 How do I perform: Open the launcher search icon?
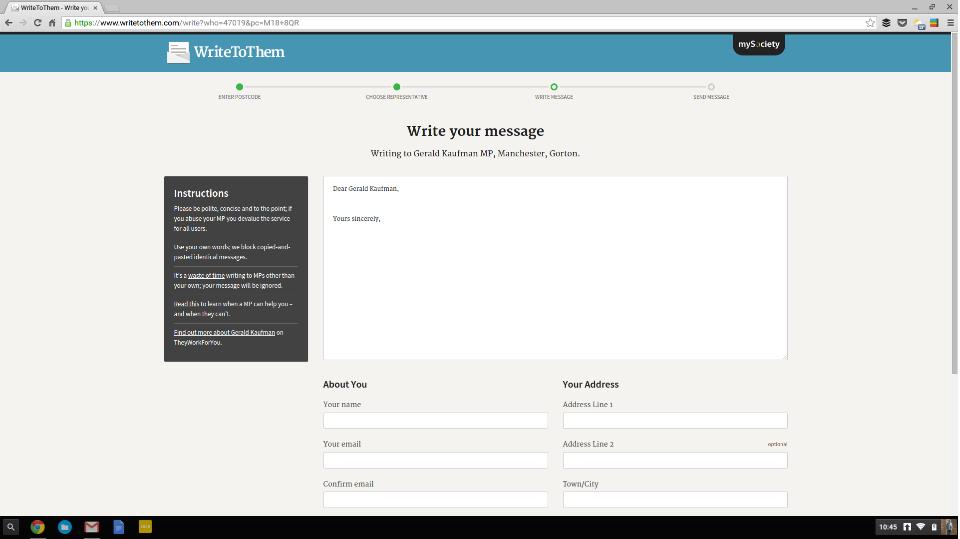[11, 526]
